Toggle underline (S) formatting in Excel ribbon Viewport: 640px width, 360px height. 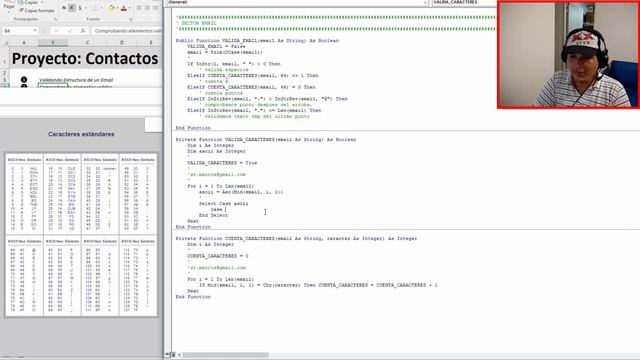(80, 8)
